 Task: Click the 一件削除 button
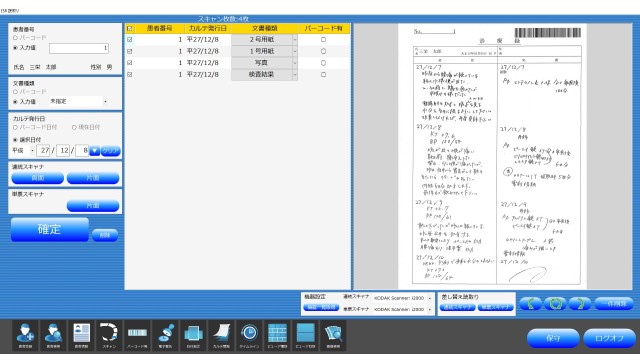click(614, 304)
